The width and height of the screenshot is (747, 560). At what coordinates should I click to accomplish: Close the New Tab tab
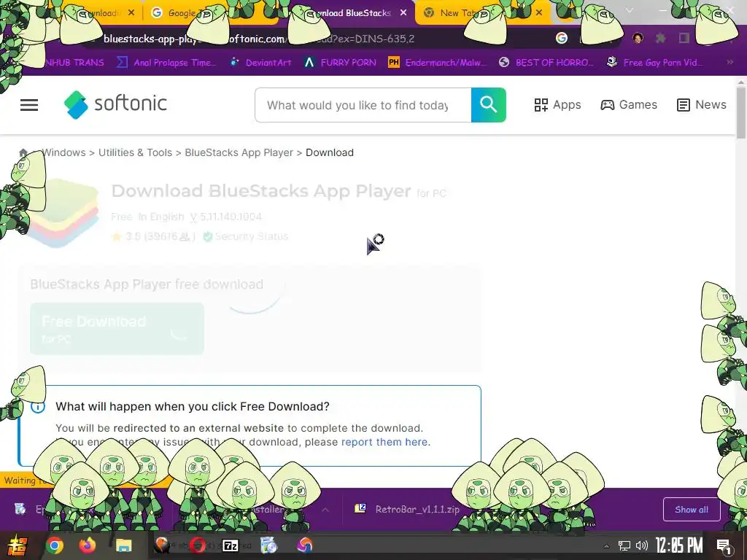click(x=539, y=13)
